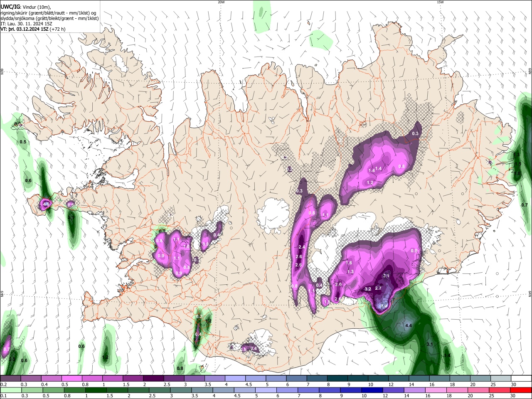
Task: Pick the lavender 4–4.5 swatch on snow scale
Action: 235,379
